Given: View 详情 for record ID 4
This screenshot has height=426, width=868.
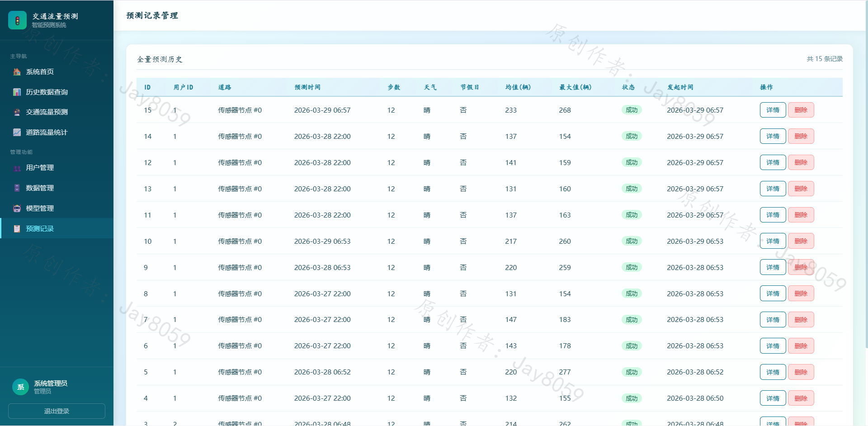Looking at the screenshot, I should 773,398.
